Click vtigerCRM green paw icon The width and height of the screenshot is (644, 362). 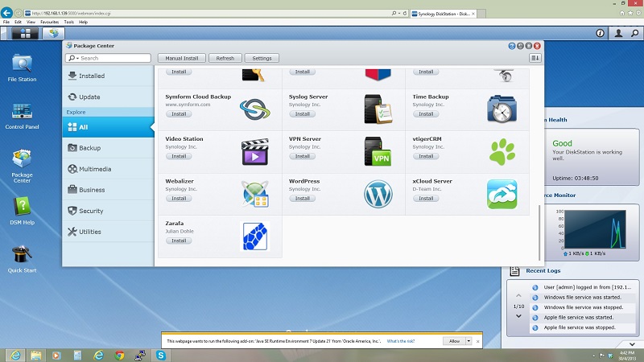click(x=502, y=151)
